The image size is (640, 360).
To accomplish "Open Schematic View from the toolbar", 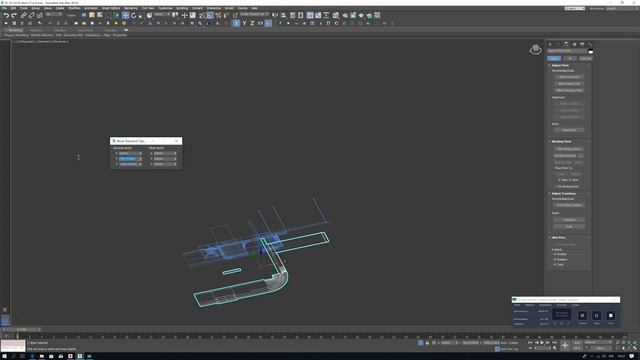I will pyautogui.click(x=326, y=16).
